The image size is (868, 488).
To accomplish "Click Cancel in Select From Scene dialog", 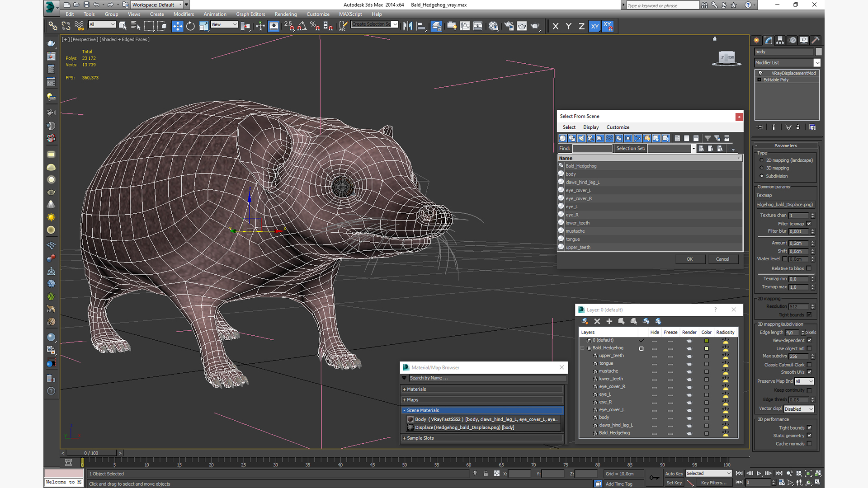I will tap(722, 259).
